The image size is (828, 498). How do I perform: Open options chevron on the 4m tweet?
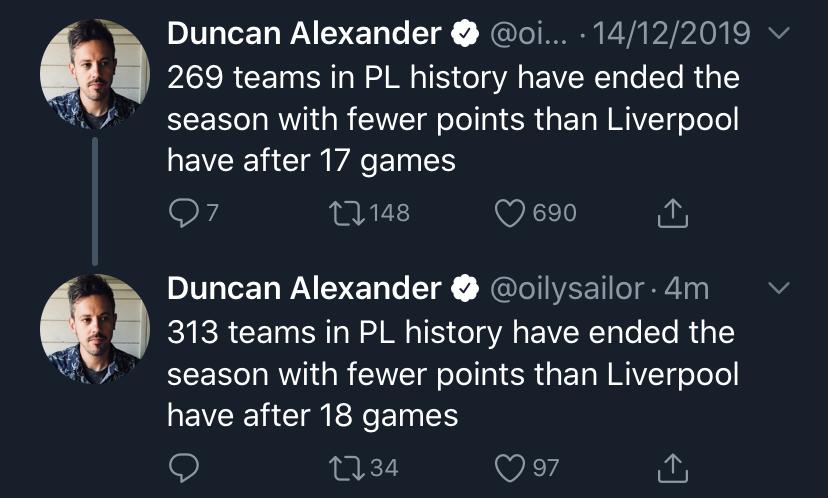(779, 289)
